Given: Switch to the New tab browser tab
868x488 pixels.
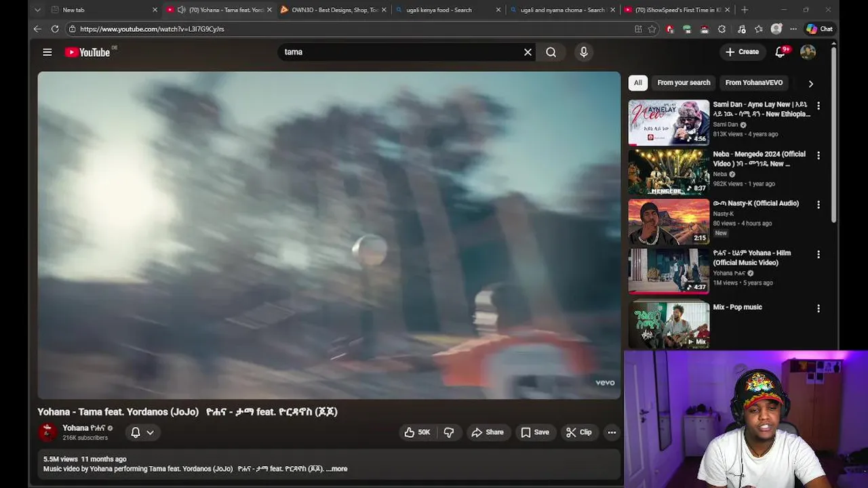Looking at the screenshot, I should [104, 9].
